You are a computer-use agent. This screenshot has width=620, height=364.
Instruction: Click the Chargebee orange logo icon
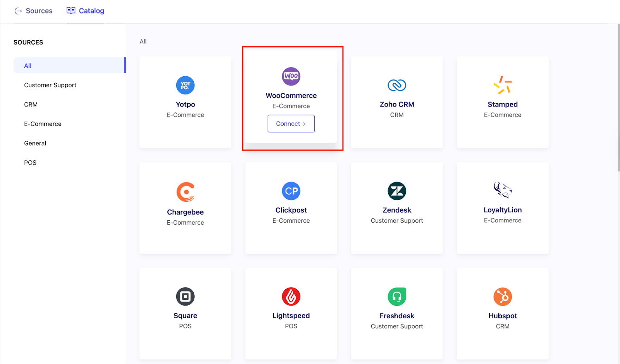pyautogui.click(x=185, y=192)
